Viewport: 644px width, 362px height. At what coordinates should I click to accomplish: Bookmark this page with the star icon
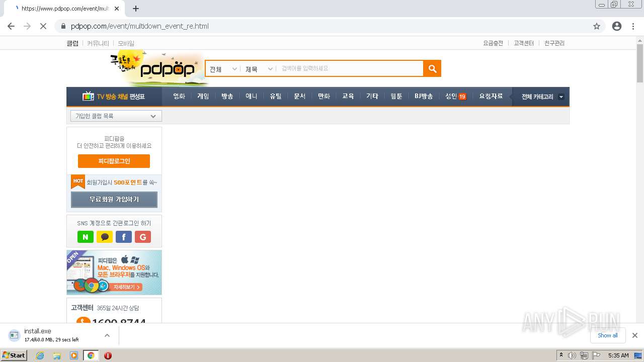[x=597, y=26]
